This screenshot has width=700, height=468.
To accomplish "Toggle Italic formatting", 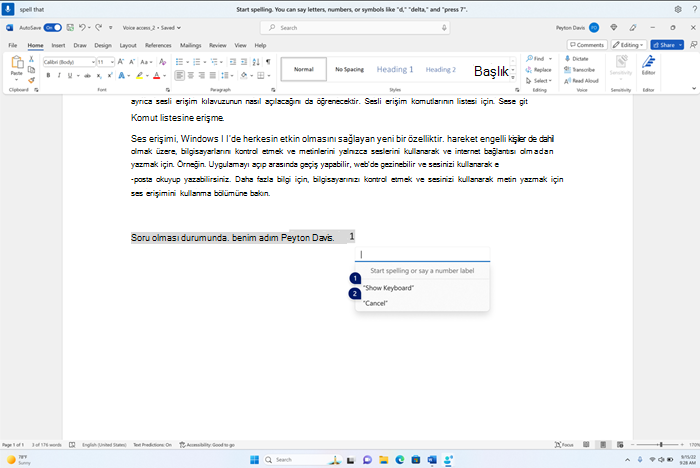I will [59, 75].
